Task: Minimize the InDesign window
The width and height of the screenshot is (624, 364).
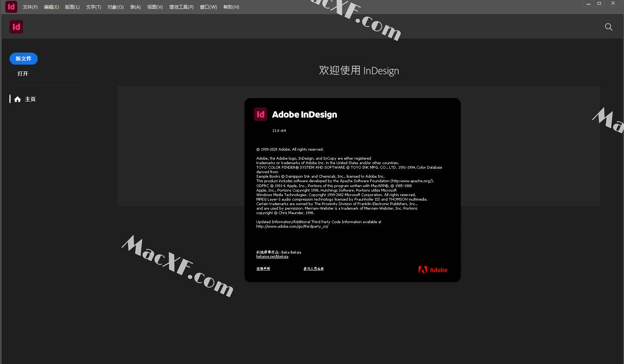Action: (x=589, y=3)
